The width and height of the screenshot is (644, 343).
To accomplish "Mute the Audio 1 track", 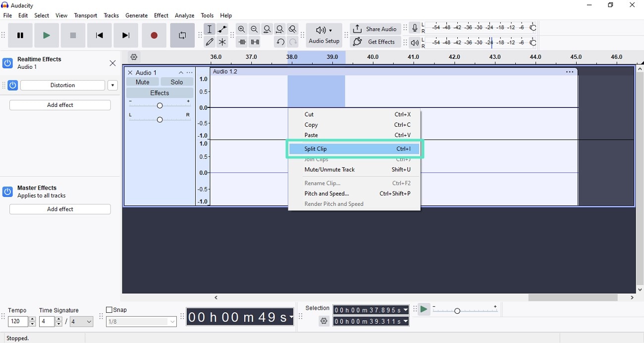I will point(143,82).
